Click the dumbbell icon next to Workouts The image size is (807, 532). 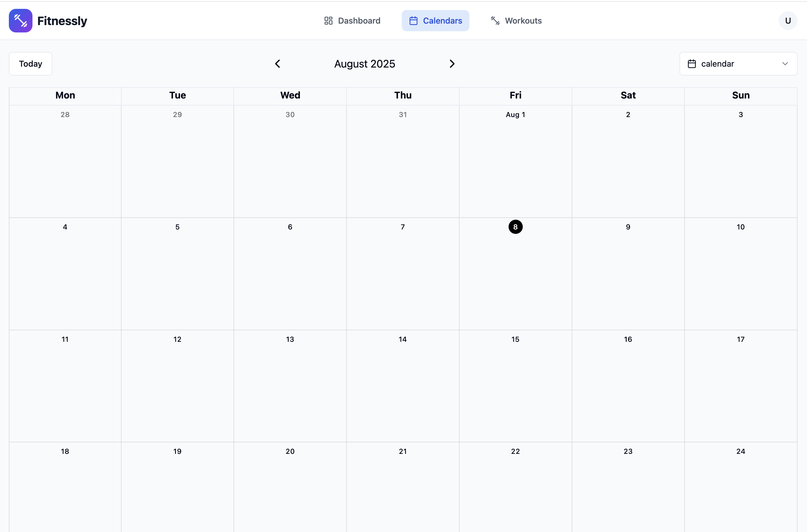495,20
